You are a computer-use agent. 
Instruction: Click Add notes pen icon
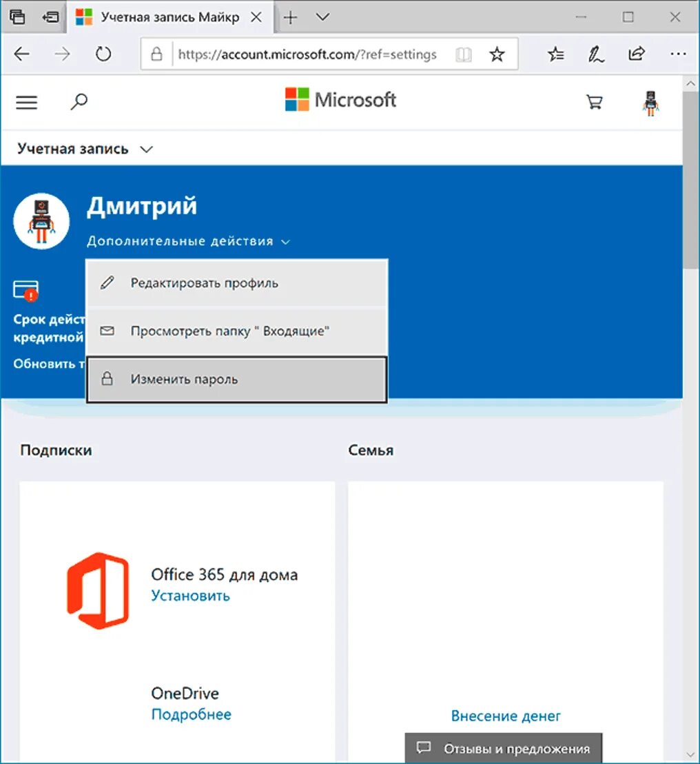[596, 54]
